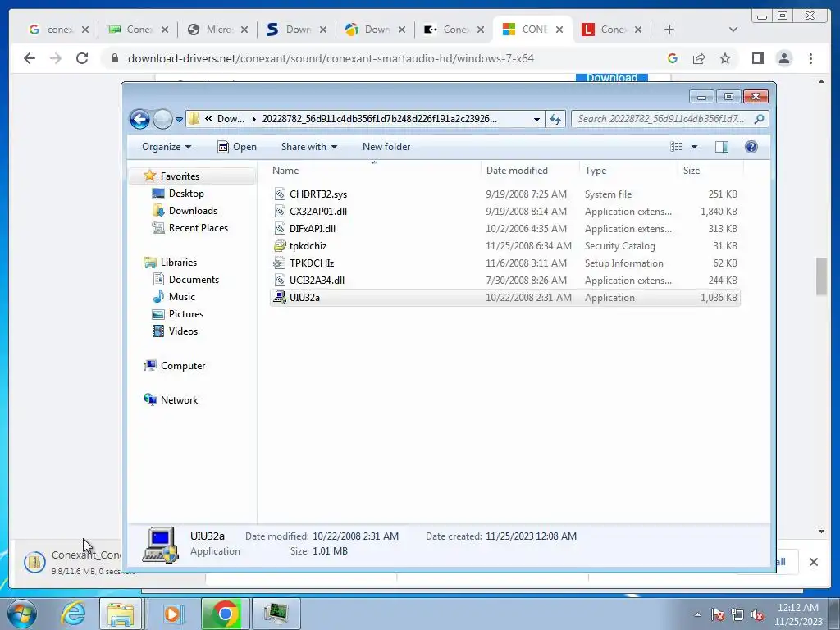
Task: Open Explorer Help icon
Action: pyautogui.click(x=751, y=147)
